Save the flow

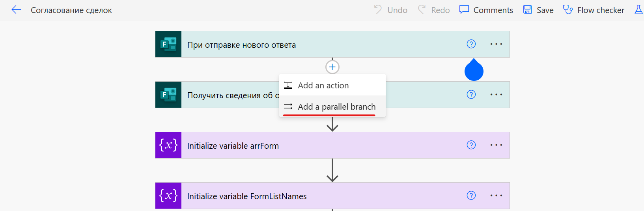tap(538, 10)
